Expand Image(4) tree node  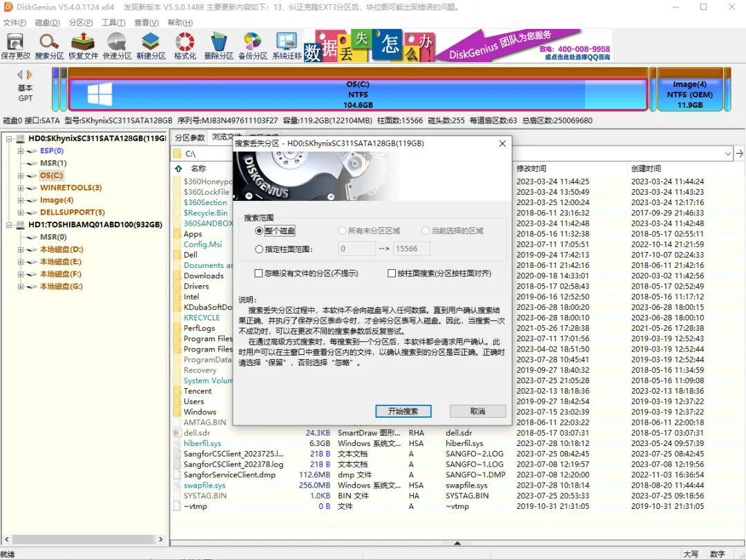(x=21, y=200)
